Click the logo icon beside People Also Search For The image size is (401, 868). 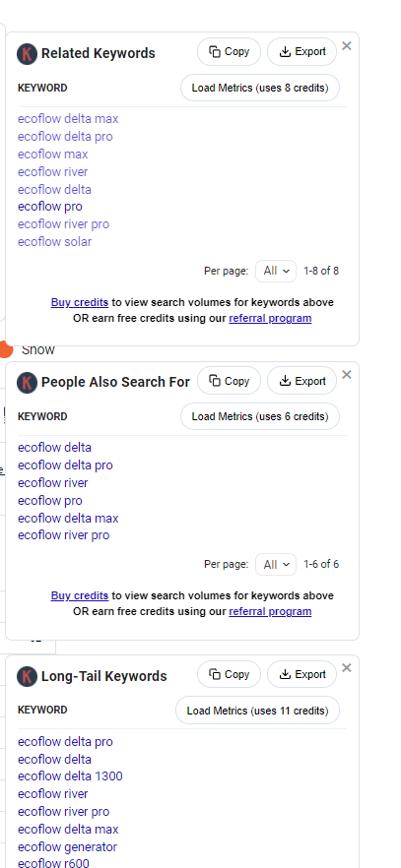[x=28, y=383]
